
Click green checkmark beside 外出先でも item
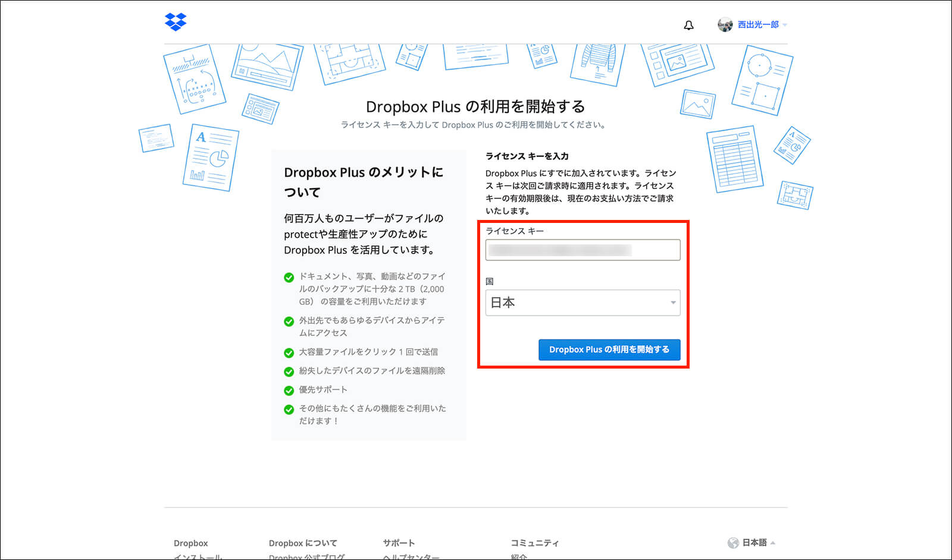289,322
